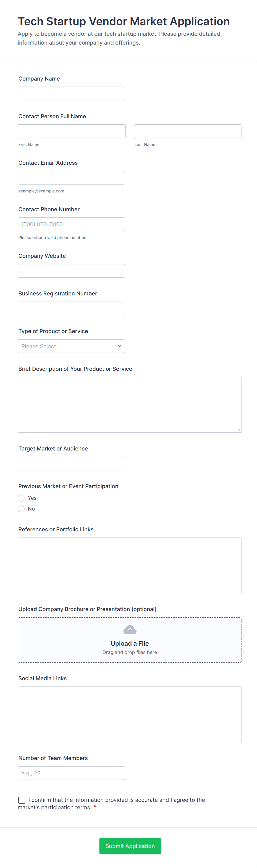The image size is (257, 868).
Task: Click the First Name input box
Action: pyautogui.click(x=71, y=131)
